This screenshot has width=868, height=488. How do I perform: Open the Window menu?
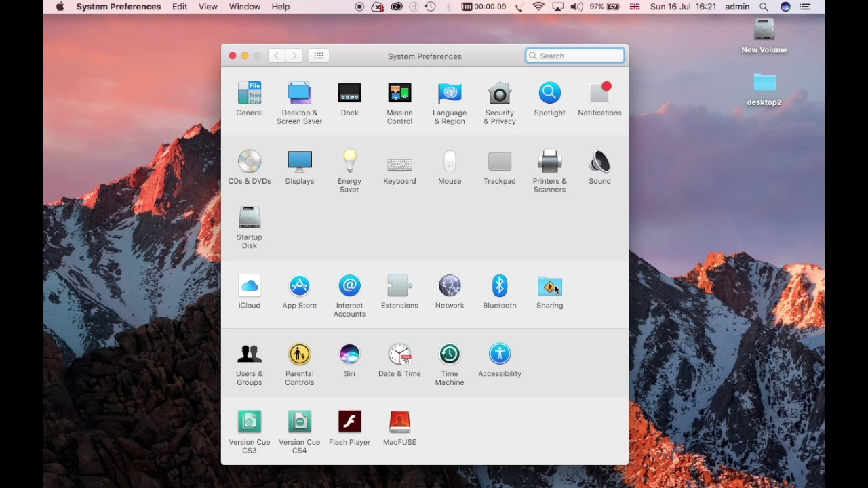[245, 7]
